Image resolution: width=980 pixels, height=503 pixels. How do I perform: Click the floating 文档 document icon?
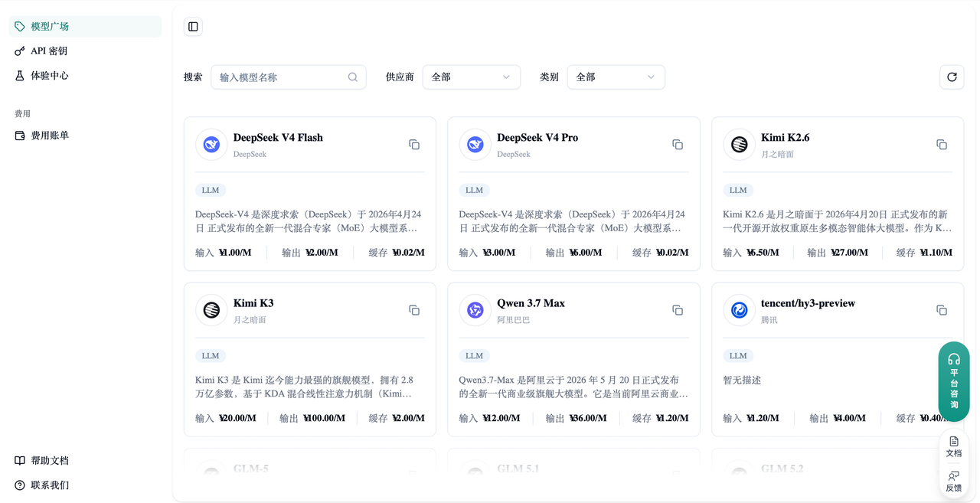[x=954, y=441]
